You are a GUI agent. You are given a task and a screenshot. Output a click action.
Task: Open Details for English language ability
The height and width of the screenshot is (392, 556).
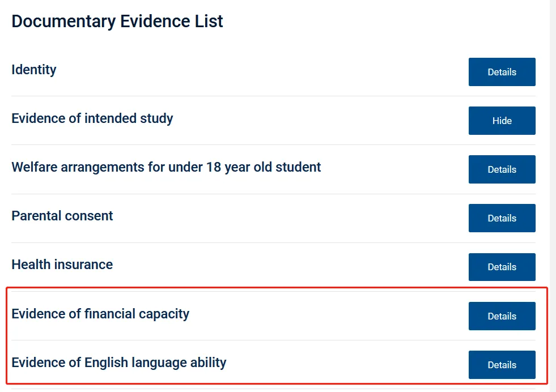point(502,365)
